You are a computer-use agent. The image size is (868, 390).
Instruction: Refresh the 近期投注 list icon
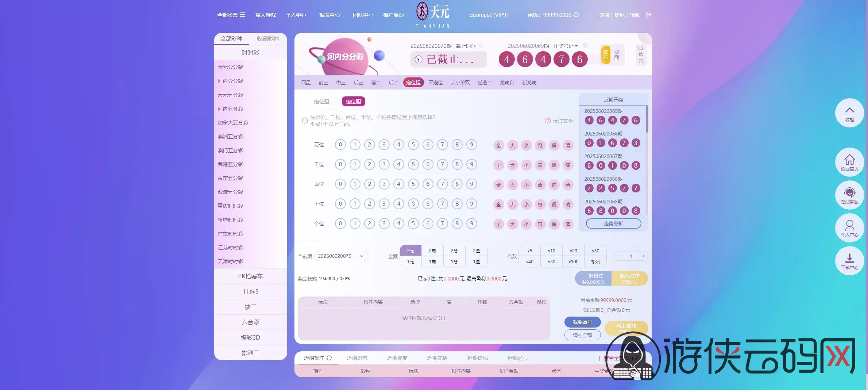point(329,358)
